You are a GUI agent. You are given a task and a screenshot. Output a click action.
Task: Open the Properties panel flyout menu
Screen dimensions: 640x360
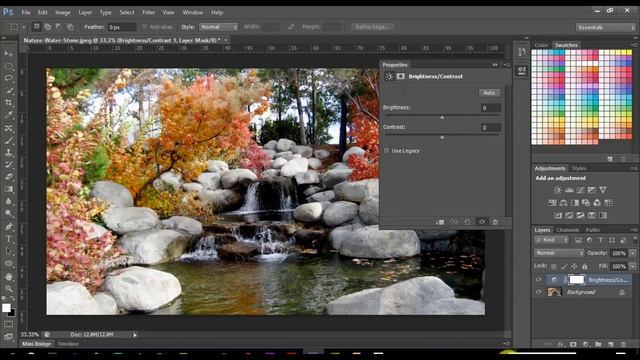[x=507, y=64]
